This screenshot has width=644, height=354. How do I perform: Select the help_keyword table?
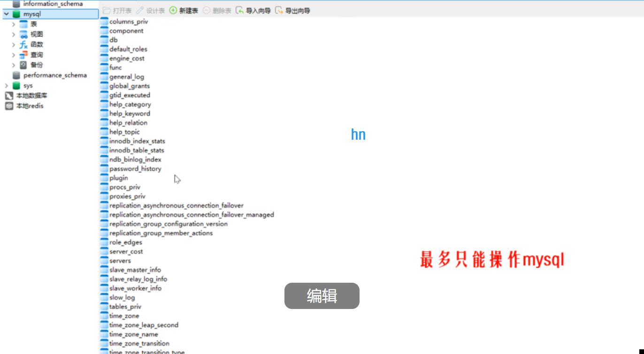click(x=130, y=113)
